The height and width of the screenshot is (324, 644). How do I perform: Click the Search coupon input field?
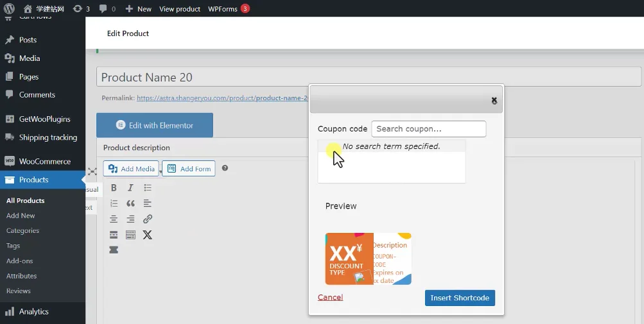click(x=428, y=129)
